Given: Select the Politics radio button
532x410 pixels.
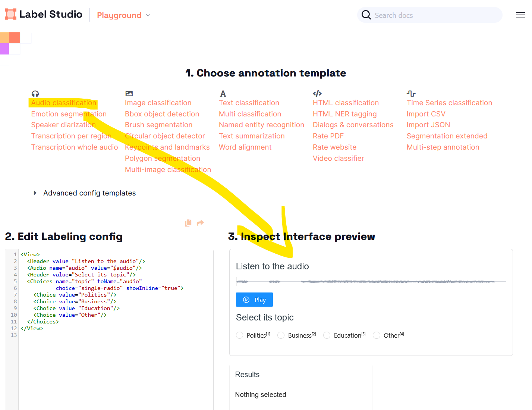Looking at the screenshot, I should [x=239, y=335].
